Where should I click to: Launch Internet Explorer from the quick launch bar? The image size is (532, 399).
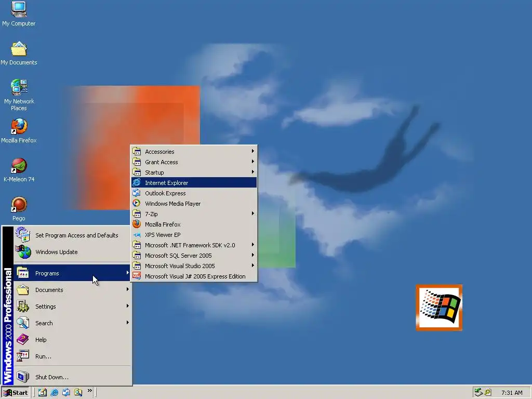click(x=54, y=392)
